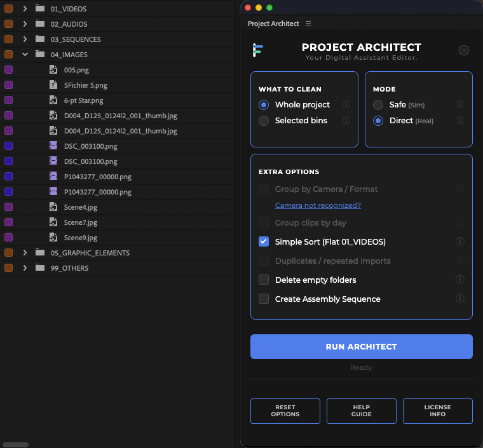Click the image icon of Scene9.jpg
Image resolution: width=483 pixels, height=448 pixels.
click(x=53, y=238)
